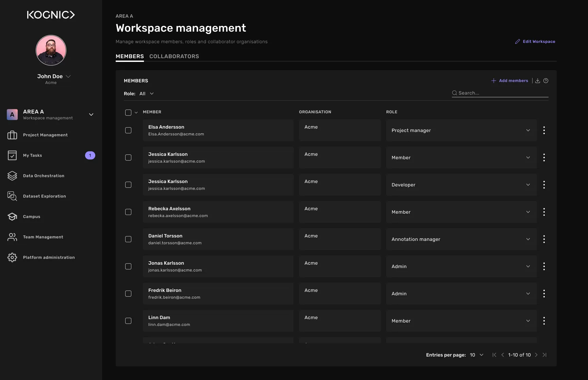Image resolution: width=588 pixels, height=380 pixels.
Task: Go to previous page arrow
Action: point(503,355)
